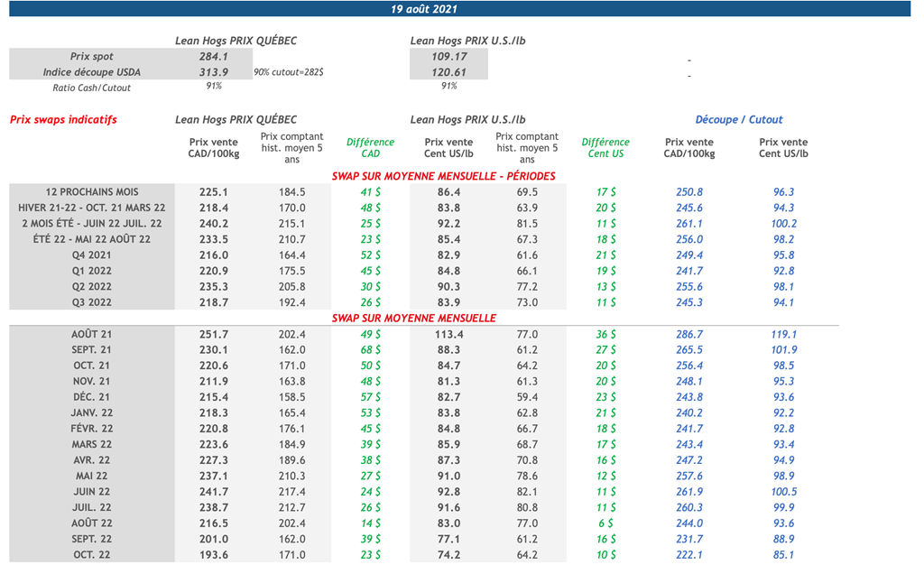Select the 68 $ difference for SEPT. 21
The image size is (924, 565).
click(x=370, y=350)
